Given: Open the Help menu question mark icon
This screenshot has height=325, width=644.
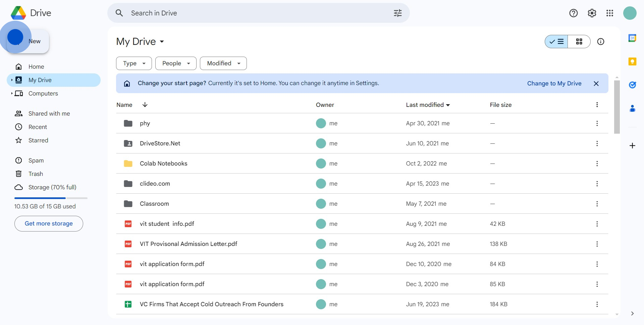Looking at the screenshot, I should click(574, 13).
